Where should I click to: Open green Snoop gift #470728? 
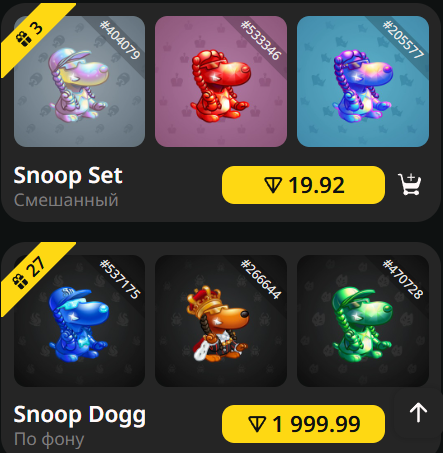point(363,321)
